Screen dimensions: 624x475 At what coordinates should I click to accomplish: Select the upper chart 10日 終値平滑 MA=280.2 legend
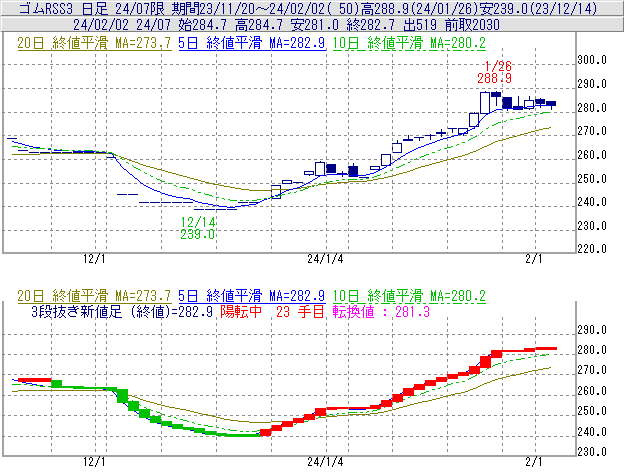(x=409, y=43)
